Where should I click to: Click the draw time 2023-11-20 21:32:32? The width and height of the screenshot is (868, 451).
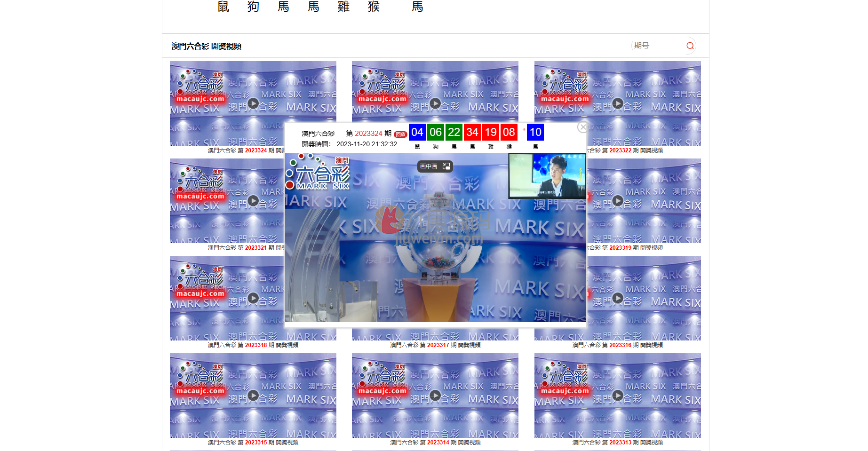click(x=367, y=144)
